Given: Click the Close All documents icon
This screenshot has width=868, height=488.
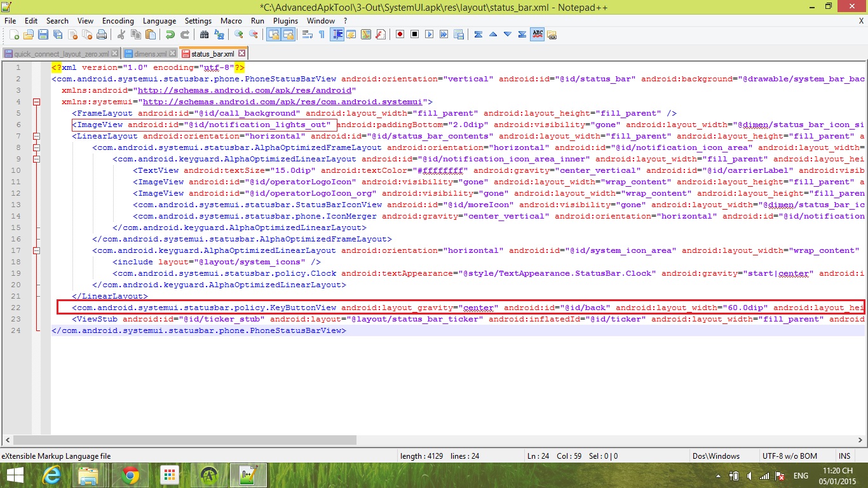Looking at the screenshot, I should tap(86, 34).
